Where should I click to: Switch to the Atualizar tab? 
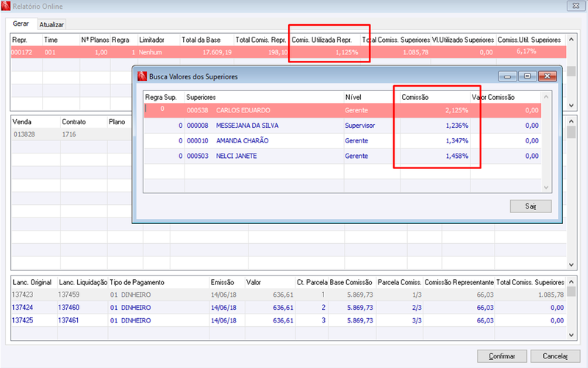click(51, 24)
